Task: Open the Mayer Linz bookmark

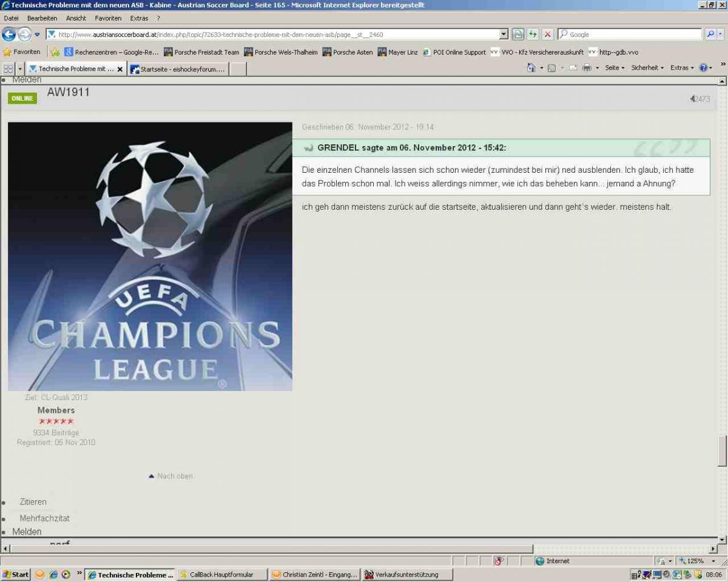Action: pos(398,52)
